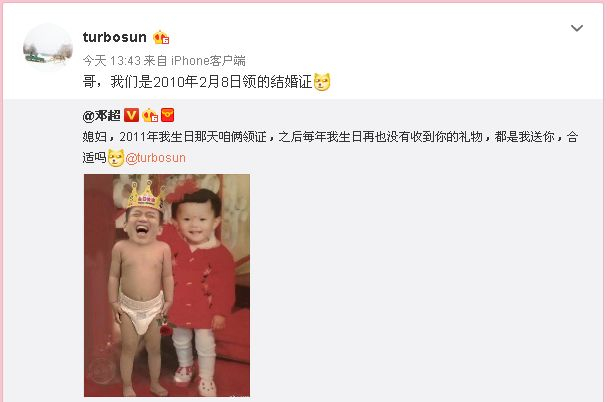Open turbosun's profile avatar picture
607x402 pixels.
pyautogui.click(x=48, y=47)
